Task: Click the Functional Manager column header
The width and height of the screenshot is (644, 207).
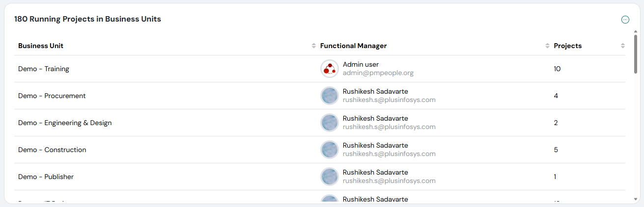Action: pyautogui.click(x=353, y=46)
